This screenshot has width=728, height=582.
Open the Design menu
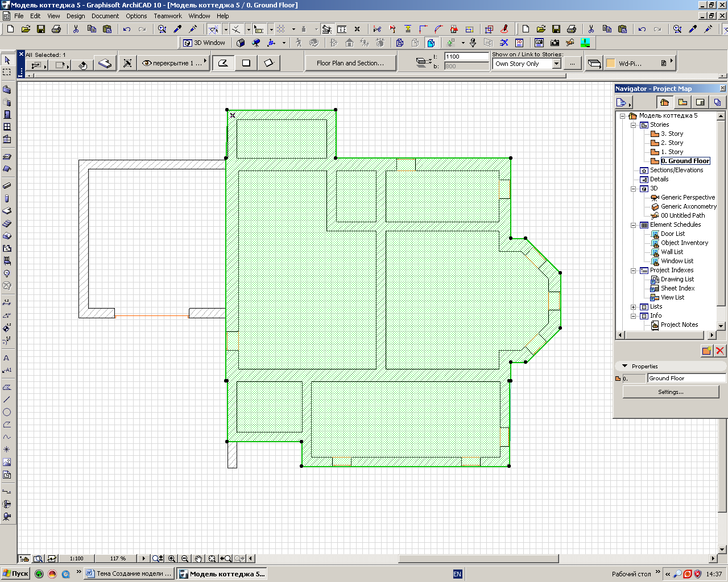click(x=76, y=16)
